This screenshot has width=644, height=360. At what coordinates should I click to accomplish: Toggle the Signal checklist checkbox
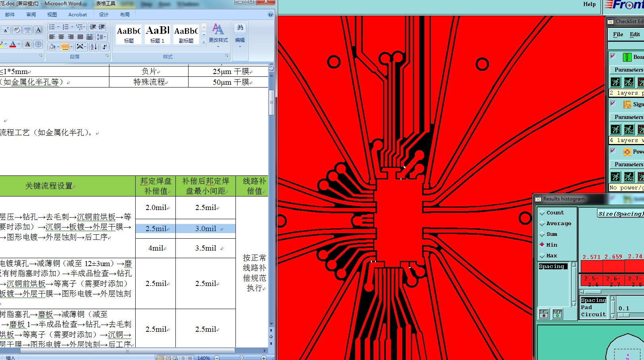613,103
